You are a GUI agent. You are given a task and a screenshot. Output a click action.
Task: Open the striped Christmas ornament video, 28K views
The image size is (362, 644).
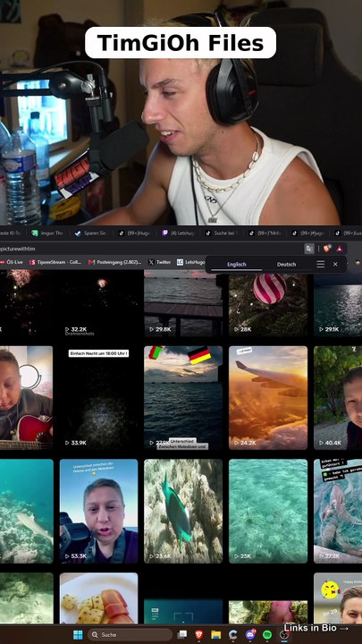coord(268,303)
